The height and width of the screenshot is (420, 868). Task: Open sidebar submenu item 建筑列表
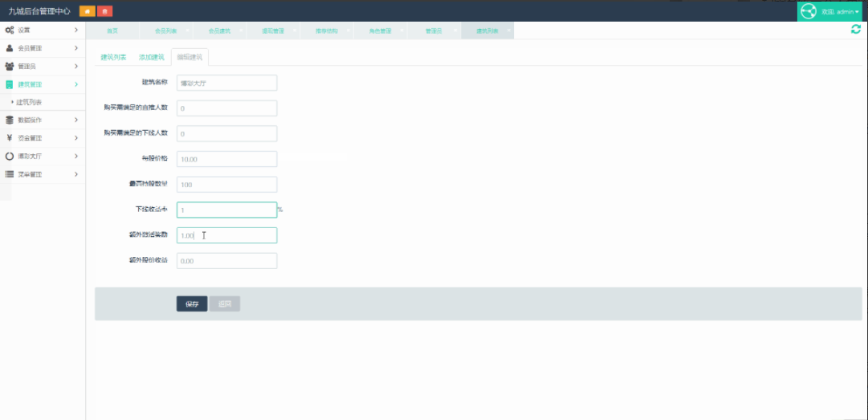tap(29, 102)
